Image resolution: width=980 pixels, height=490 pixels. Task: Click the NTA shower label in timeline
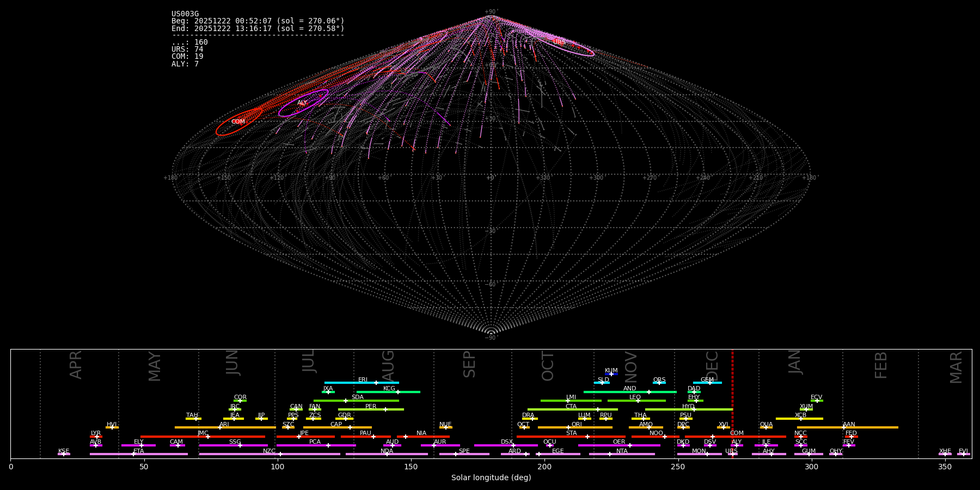pos(622,451)
